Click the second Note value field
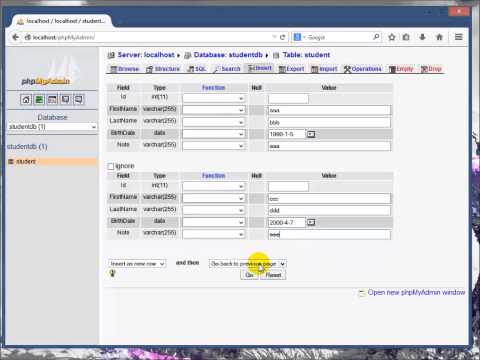The width and height of the screenshot is (480, 360). point(329,234)
